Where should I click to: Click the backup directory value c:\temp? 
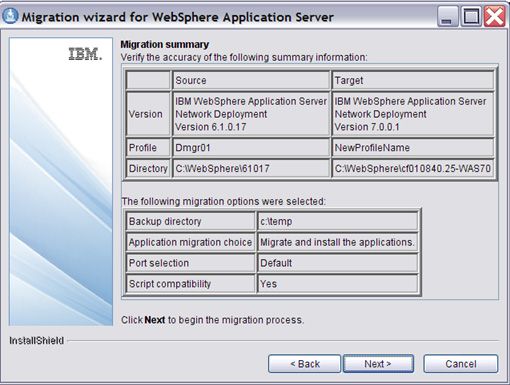pyautogui.click(x=338, y=221)
